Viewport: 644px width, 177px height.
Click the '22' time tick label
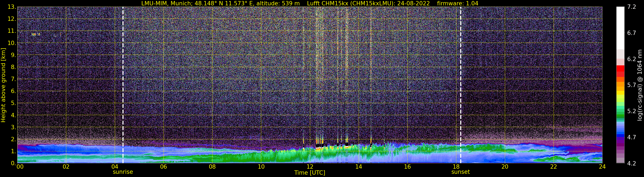[x=554, y=167]
